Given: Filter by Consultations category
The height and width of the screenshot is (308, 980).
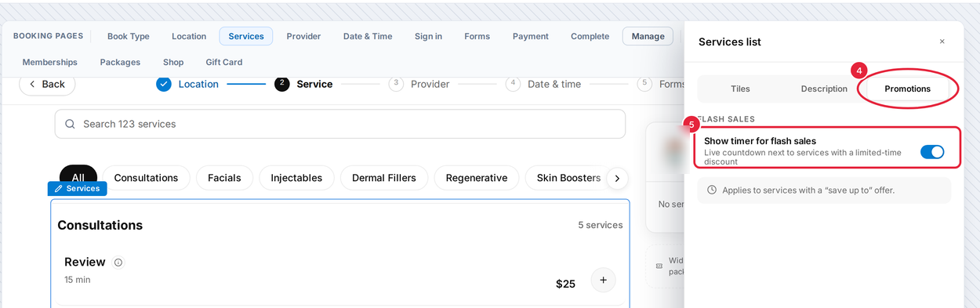Looking at the screenshot, I should 146,178.
